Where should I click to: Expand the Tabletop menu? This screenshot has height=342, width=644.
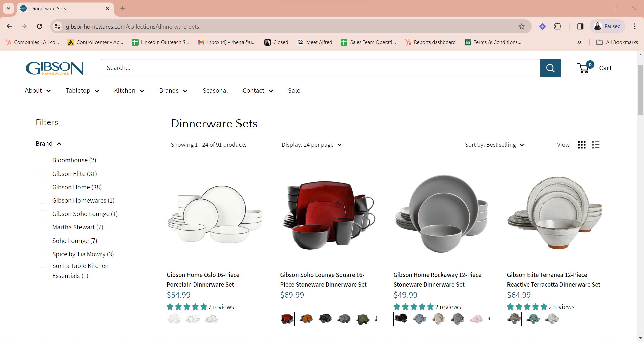[83, 91]
